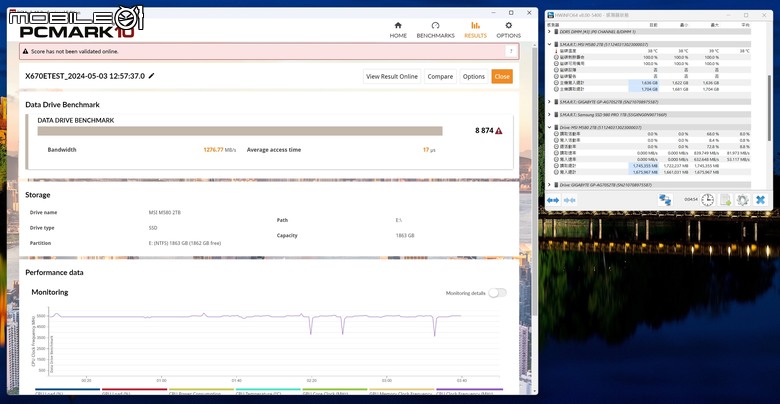Viewport: 780px width, 404px height.
Task: Collapse the S.M.A.R.T. MSI M580 2TB group
Action: click(x=550, y=44)
